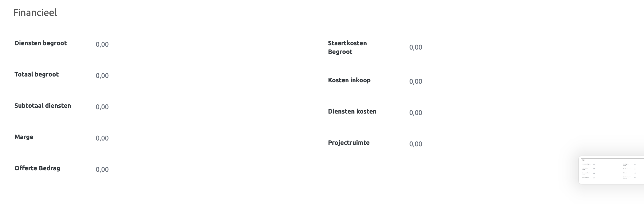Select the Diensten begroot label
This screenshot has width=644, height=204.
pos(41,43)
